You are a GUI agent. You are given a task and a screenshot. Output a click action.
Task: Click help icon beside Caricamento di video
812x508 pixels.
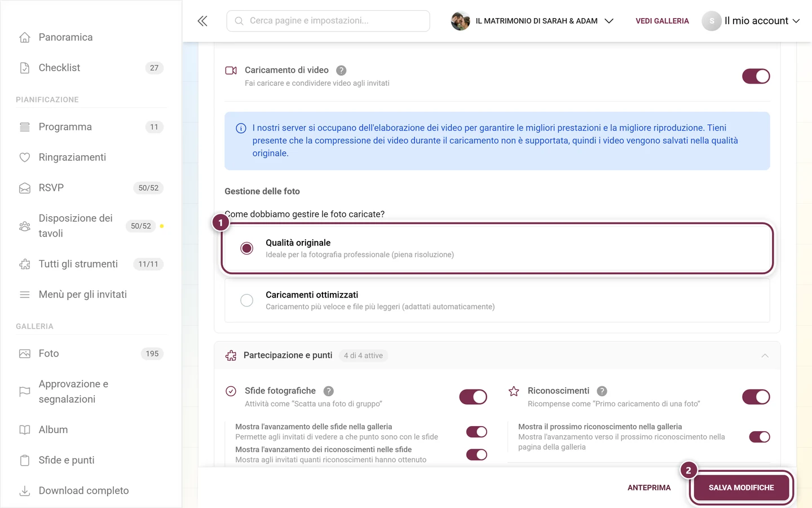pos(341,71)
